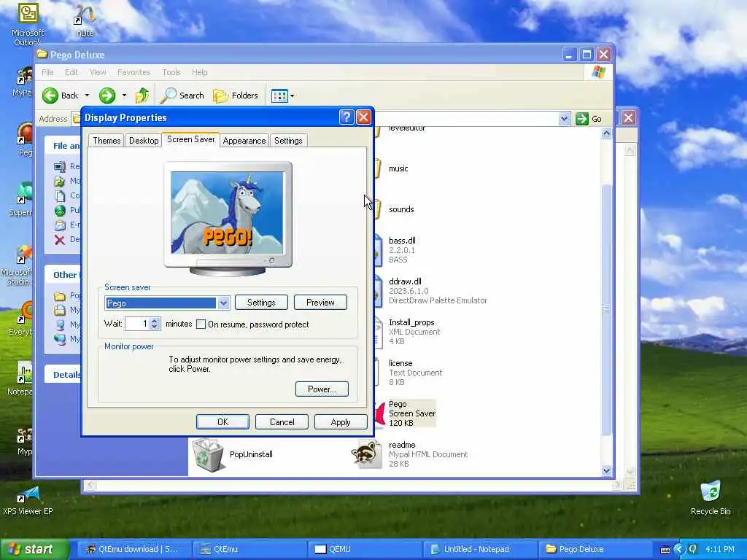
Task: Click the Cancel button
Action: tap(282, 422)
